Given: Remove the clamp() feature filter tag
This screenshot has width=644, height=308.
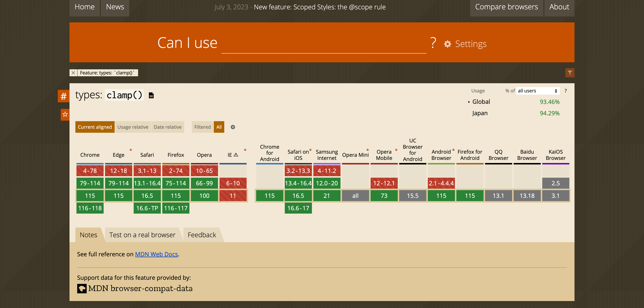Looking at the screenshot, I should (73, 73).
